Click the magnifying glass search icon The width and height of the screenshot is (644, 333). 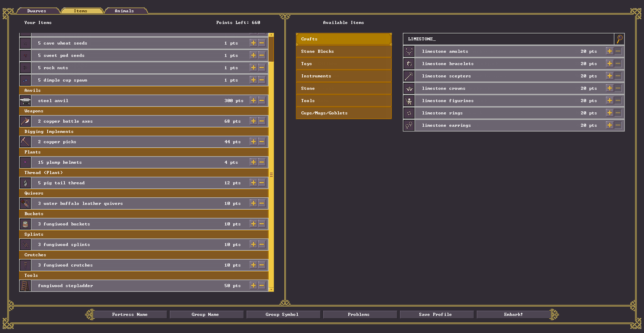point(619,39)
